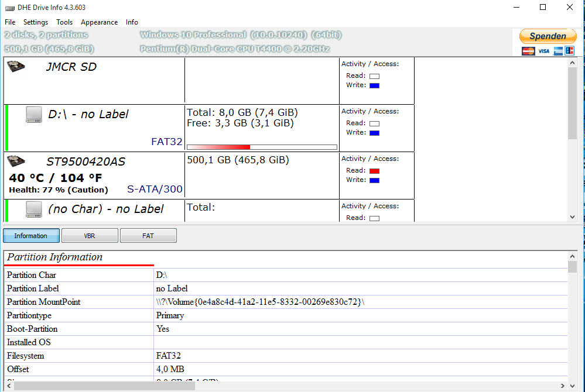
Task: Click the ST9500420AS hard disk icon
Action: tap(16, 161)
